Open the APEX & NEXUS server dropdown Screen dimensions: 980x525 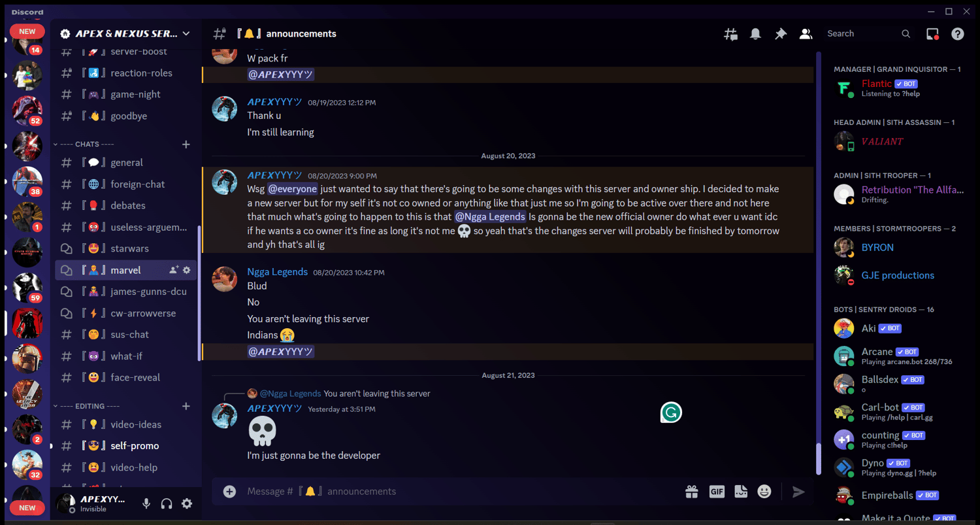pyautogui.click(x=125, y=33)
